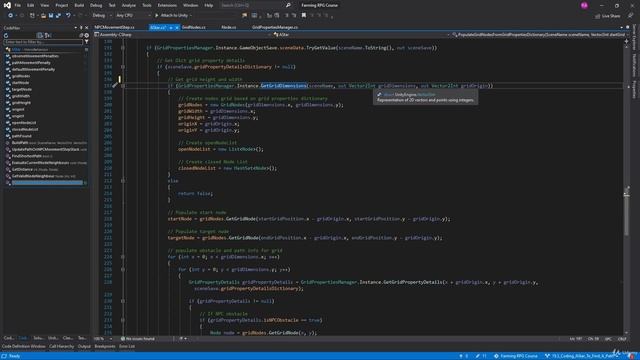Select pathFound field in CodeMaid list

[x=21, y=136]
